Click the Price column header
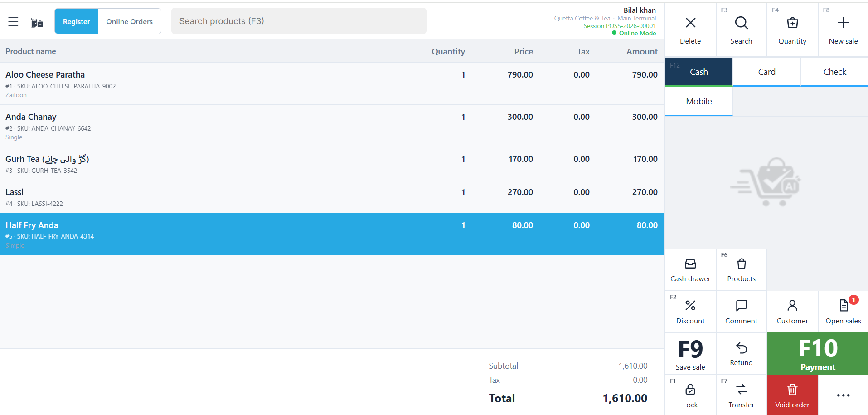 tap(524, 51)
